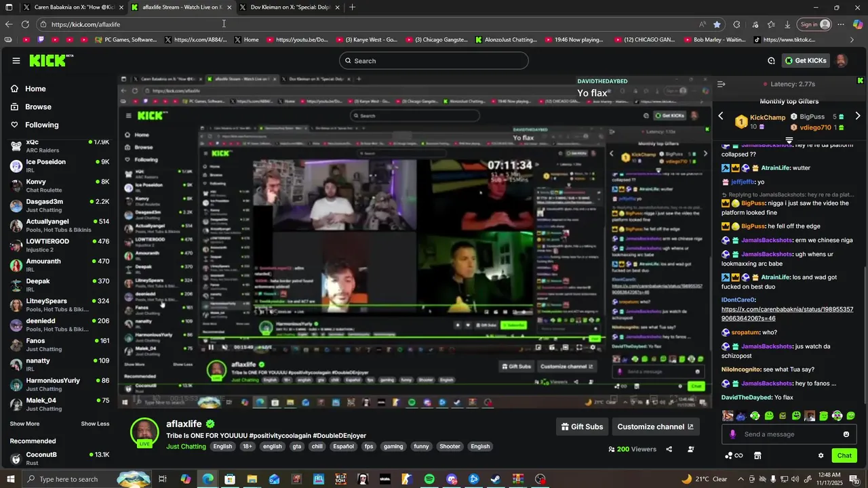Open Spotify from the taskbar
The image size is (868, 488).
point(429,479)
